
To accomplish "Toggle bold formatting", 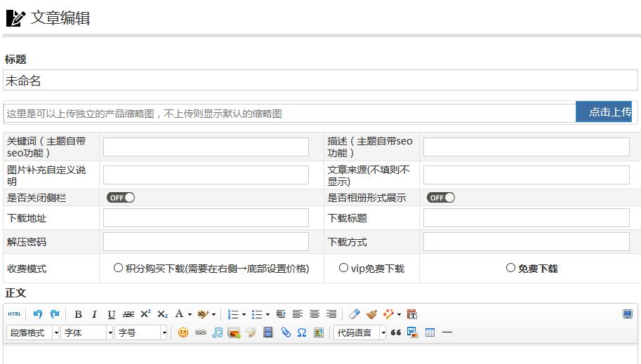I will 78,314.
